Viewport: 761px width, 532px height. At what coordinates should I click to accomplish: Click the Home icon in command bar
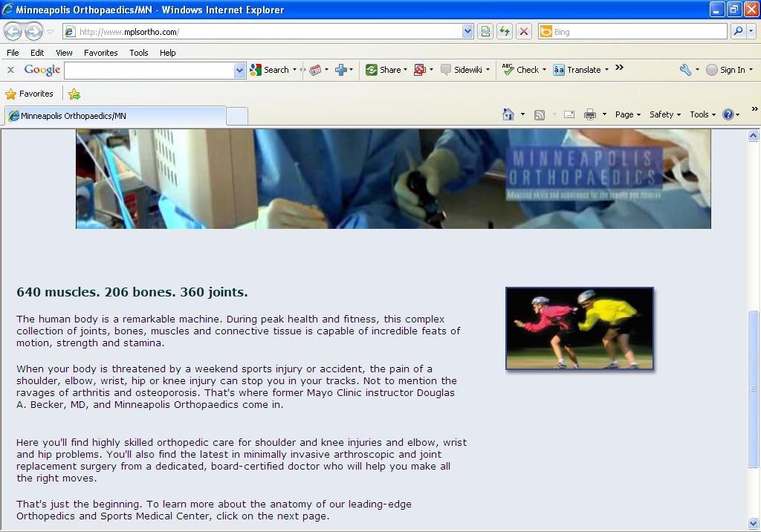(508, 114)
